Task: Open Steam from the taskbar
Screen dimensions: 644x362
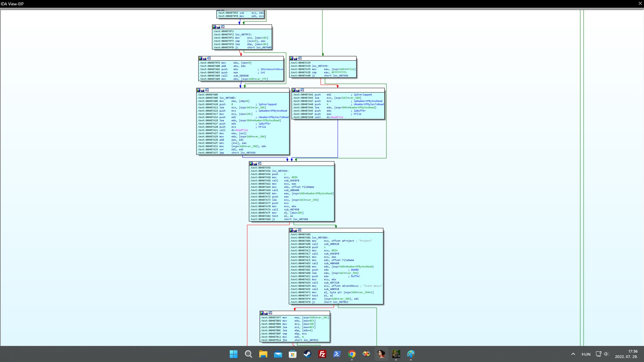Action: 307,354
